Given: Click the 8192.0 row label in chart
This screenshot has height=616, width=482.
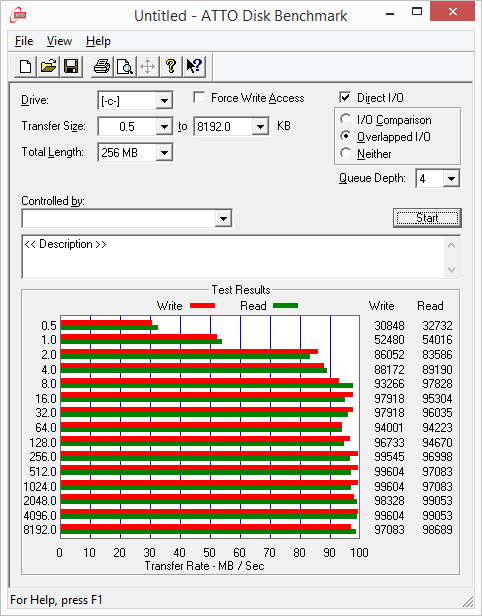Looking at the screenshot, I should pos(40,530).
